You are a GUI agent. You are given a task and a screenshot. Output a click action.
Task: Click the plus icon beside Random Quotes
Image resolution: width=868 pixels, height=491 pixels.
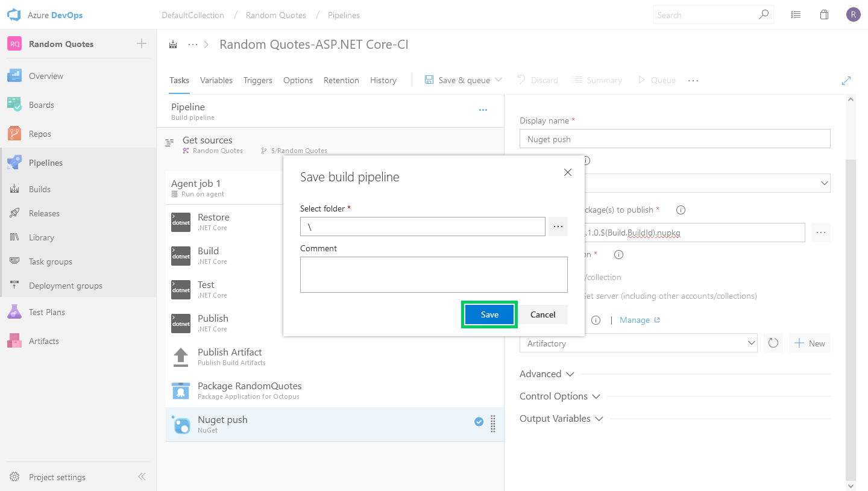tap(142, 43)
